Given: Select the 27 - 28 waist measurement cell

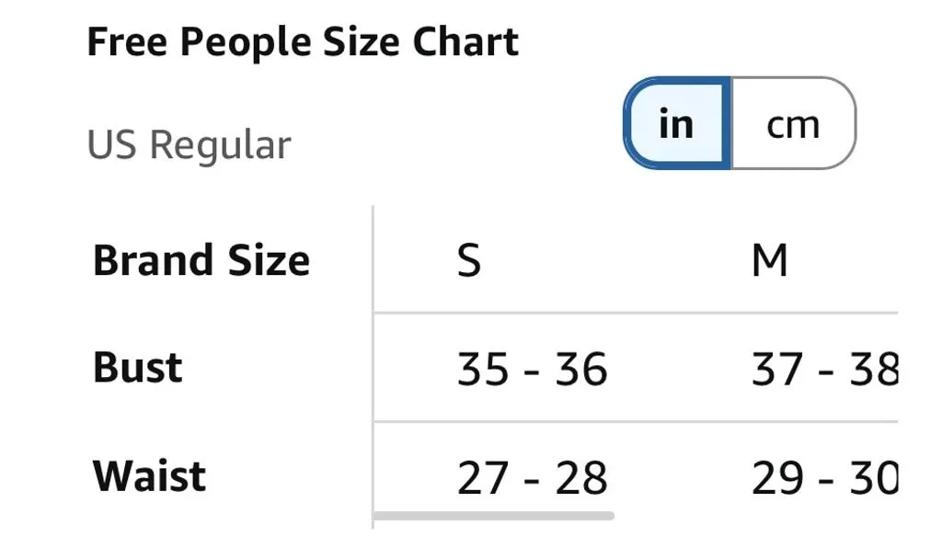Looking at the screenshot, I should pos(533,478).
